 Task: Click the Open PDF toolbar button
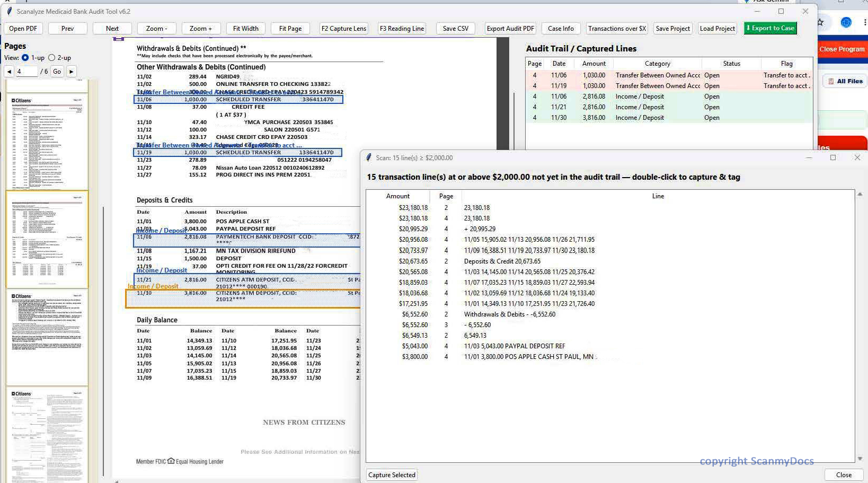23,29
